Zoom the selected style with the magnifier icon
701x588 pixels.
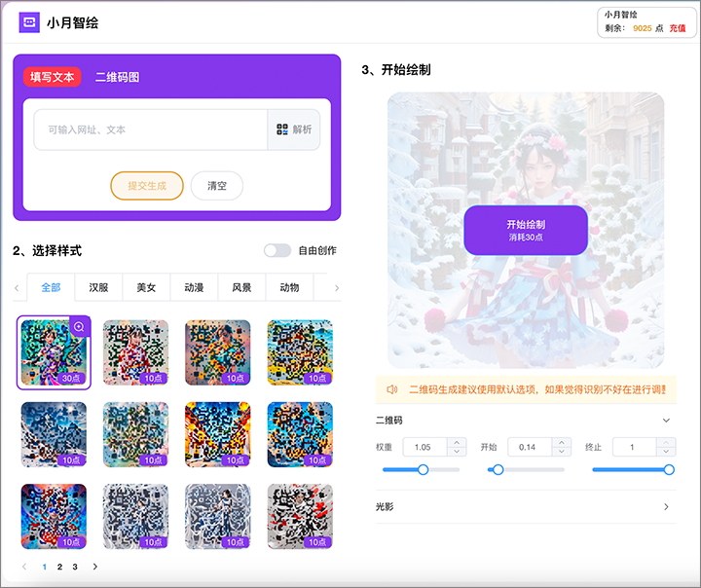pos(80,327)
